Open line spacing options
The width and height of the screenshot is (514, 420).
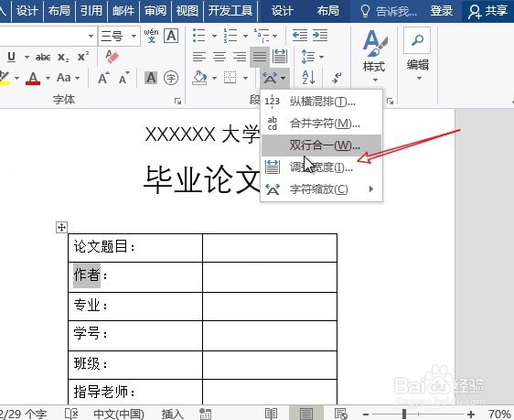308,57
